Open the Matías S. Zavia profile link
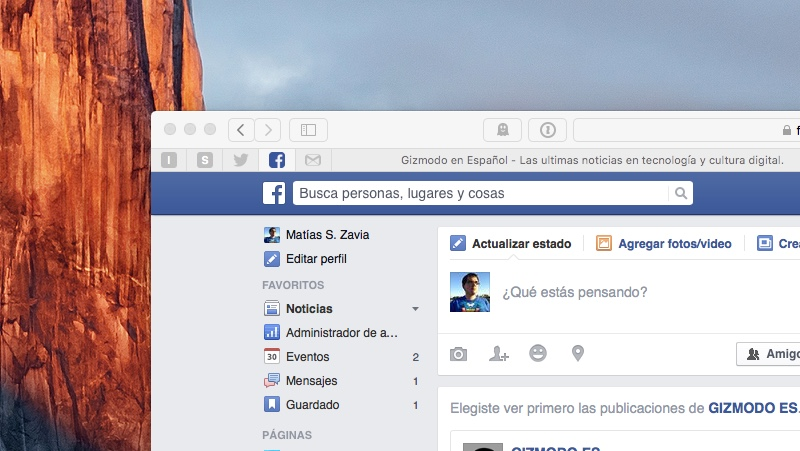800x451 pixels. click(327, 235)
